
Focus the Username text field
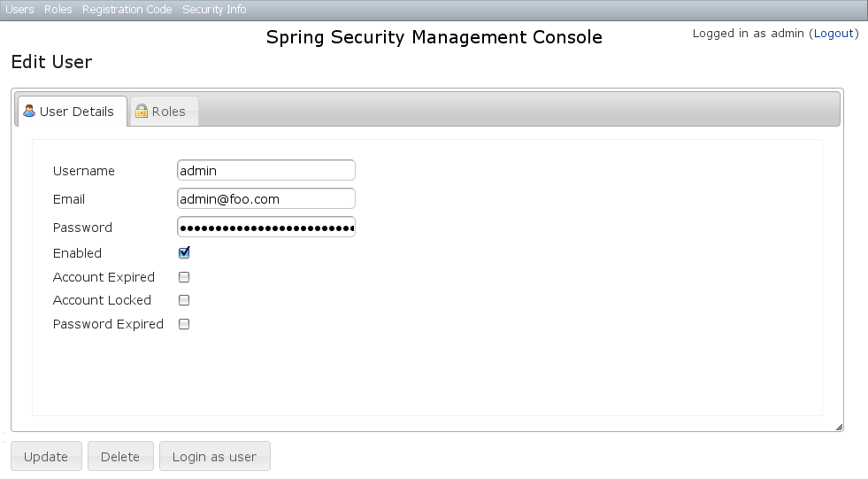265,171
